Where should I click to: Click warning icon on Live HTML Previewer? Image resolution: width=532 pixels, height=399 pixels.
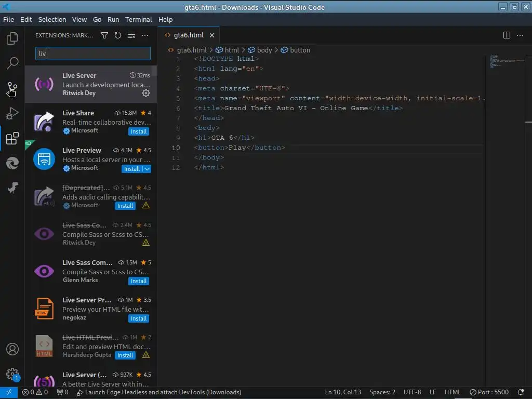point(146,355)
